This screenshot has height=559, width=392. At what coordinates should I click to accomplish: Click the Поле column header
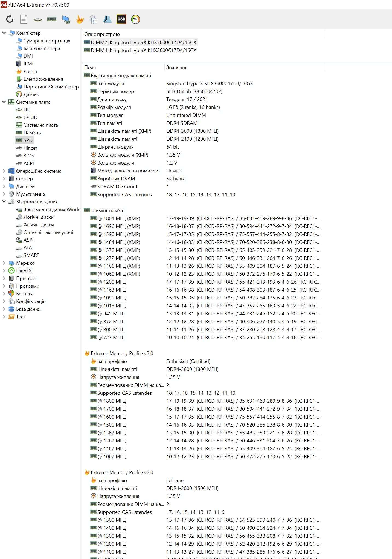(123, 67)
